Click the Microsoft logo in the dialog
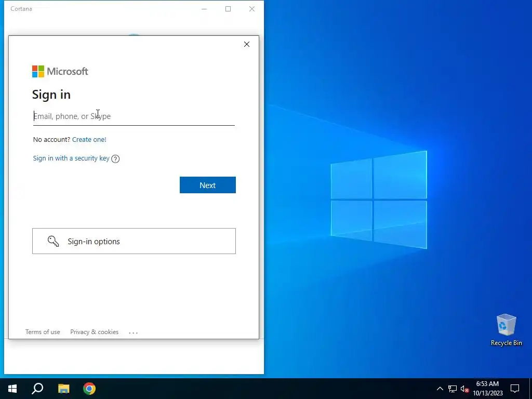 [x=60, y=71]
